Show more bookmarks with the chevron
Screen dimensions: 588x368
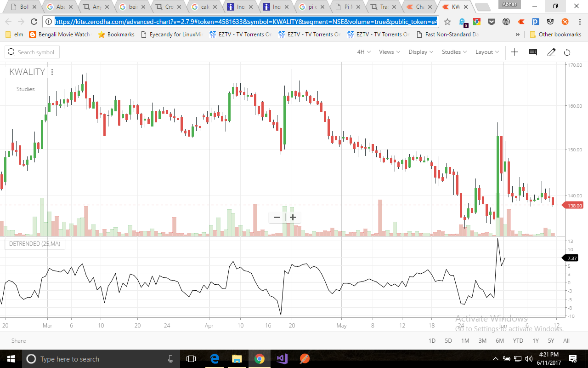518,34
